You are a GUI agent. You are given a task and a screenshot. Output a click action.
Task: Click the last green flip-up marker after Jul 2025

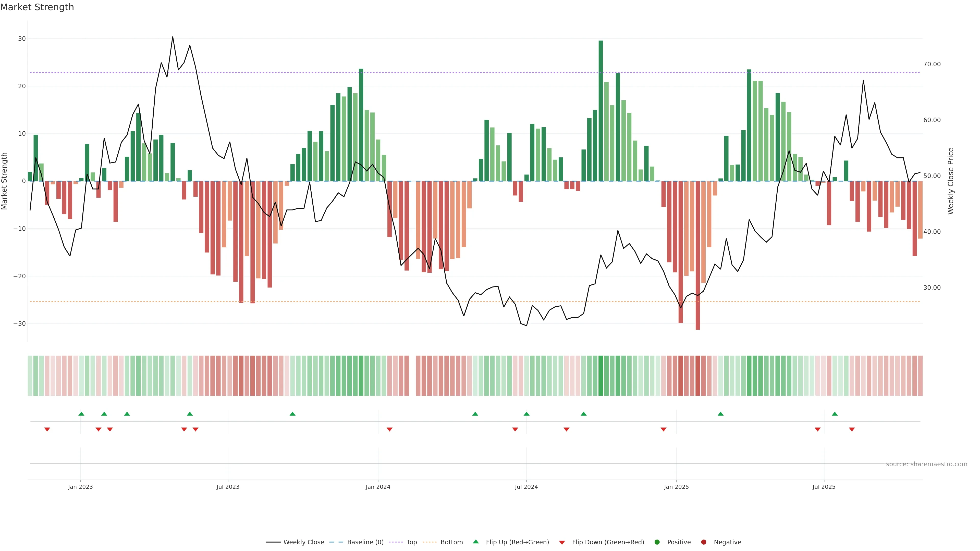[x=835, y=414]
